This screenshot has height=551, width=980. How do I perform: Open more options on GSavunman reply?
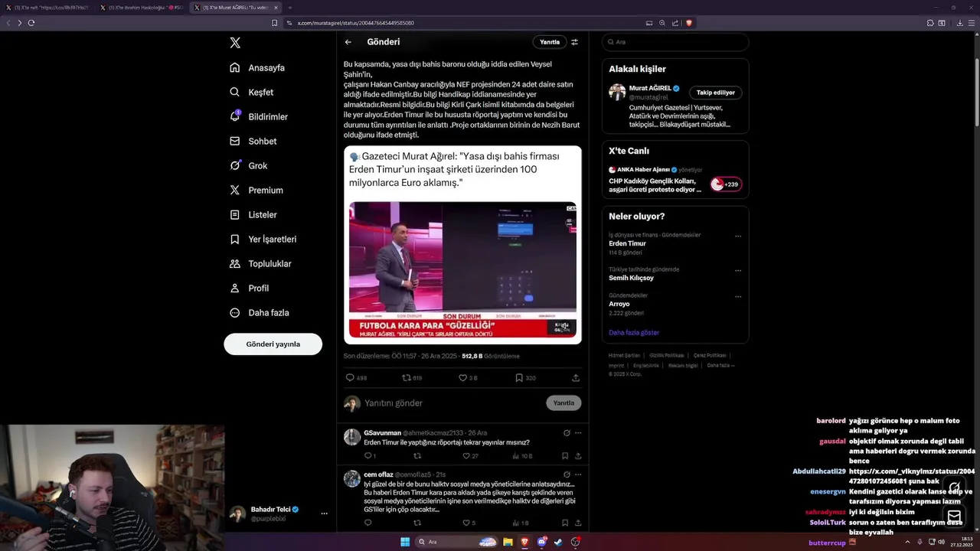tap(578, 432)
